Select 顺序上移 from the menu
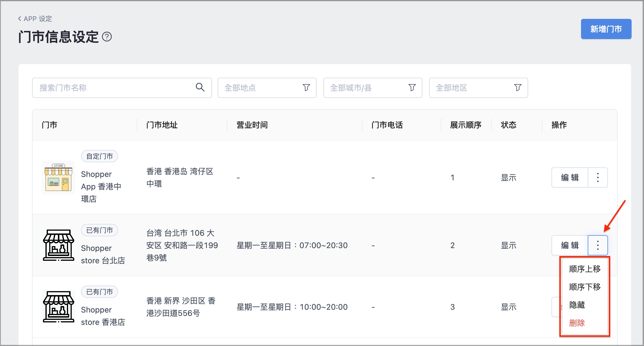Image resolution: width=644 pixels, height=346 pixels. coord(585,269)
